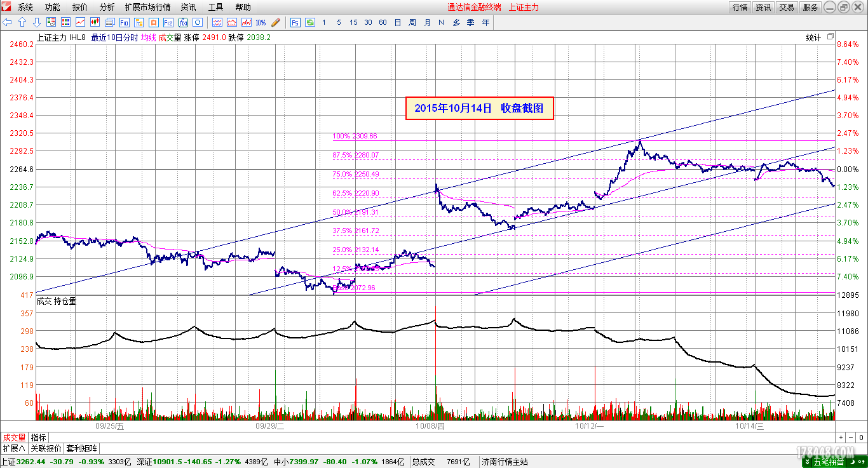Click the blue wave lines chart icon
The image size is (868, 468).
coord(217,22)
